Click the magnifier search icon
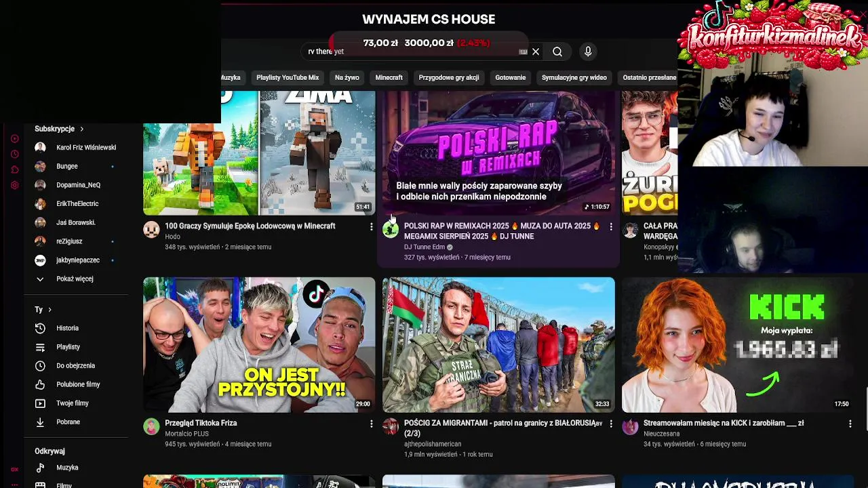Viewport: 868px width, 488px height. click(x=557, y=52)
